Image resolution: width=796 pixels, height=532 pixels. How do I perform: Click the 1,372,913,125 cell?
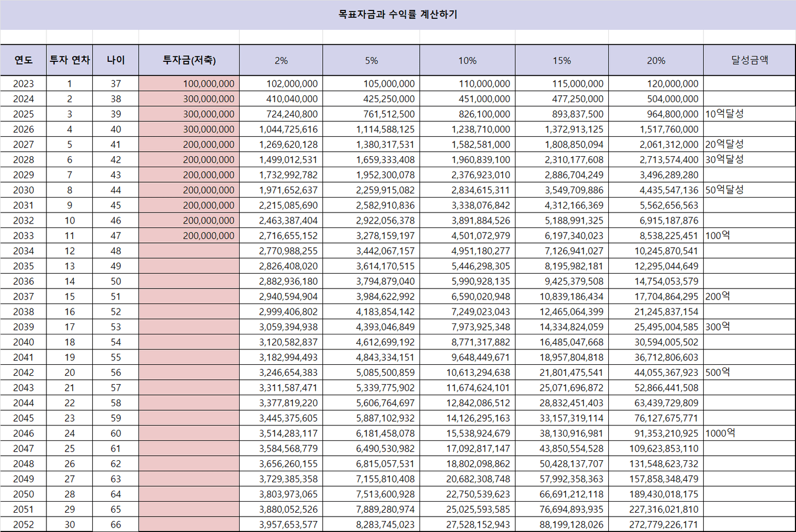(x=562, y=129)
